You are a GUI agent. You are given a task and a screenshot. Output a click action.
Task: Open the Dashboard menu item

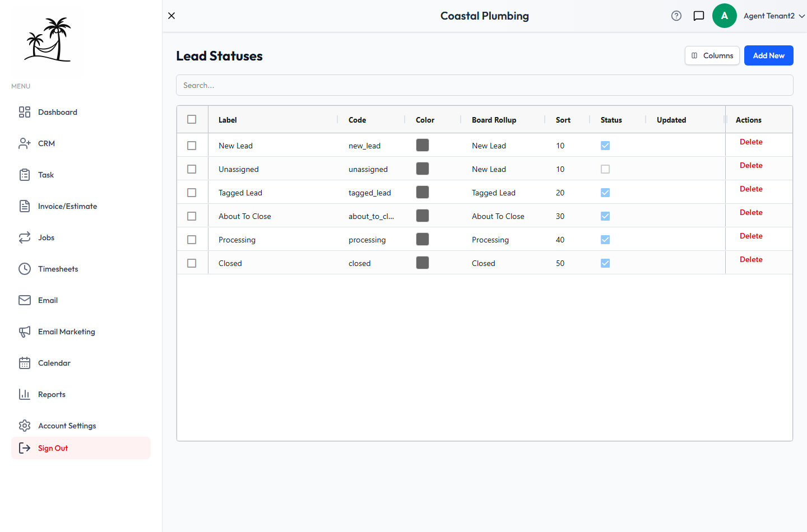81,112
